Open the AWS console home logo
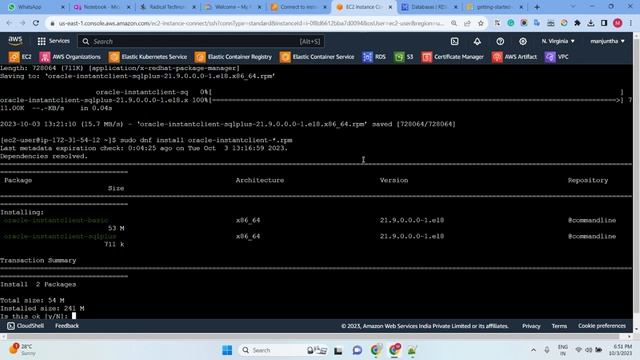The image size is (640, 360). 15,40
